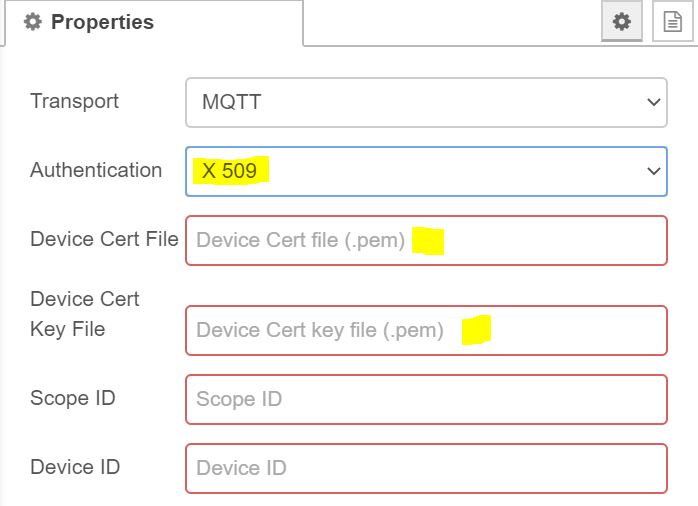
Task: Click the Scope ID label text
Action: [73, 398]
